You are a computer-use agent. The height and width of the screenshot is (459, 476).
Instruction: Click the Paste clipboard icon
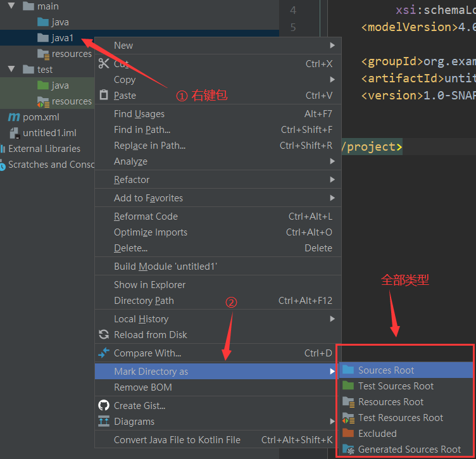[x=104, y=95]
